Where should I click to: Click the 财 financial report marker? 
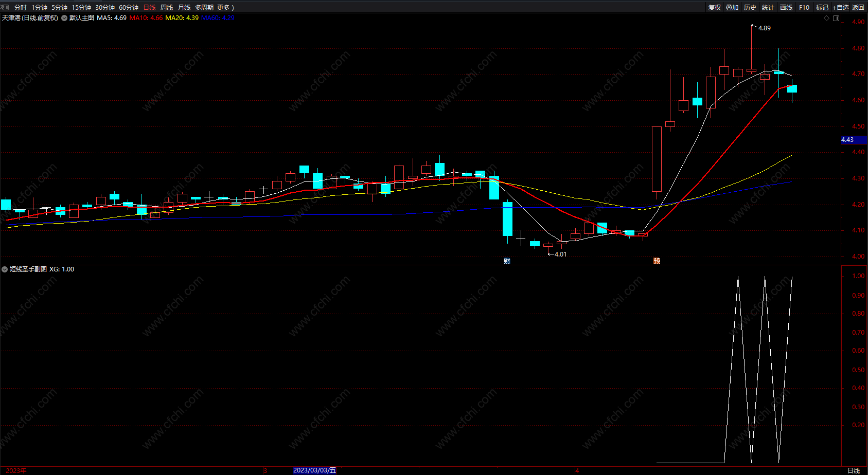coord(507,261)
